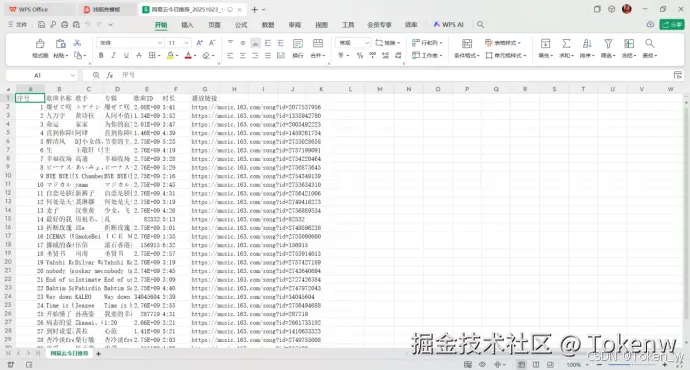Click the increase indent icon
Viewport: 690px width, 370px height.
tap(280, 43)
